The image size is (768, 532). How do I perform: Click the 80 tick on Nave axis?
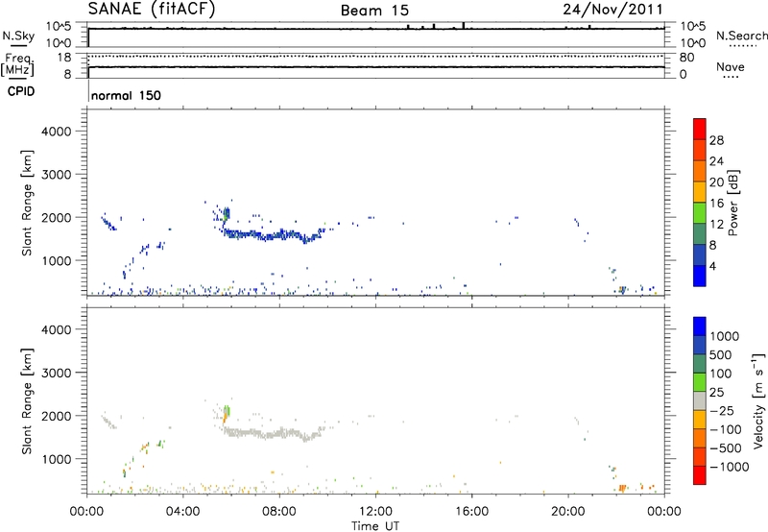click(686, 58)
